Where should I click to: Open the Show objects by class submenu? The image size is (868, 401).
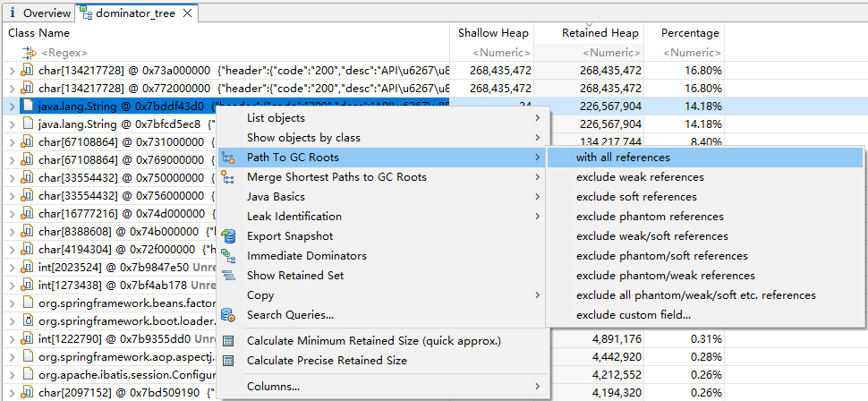pos(382,137)
